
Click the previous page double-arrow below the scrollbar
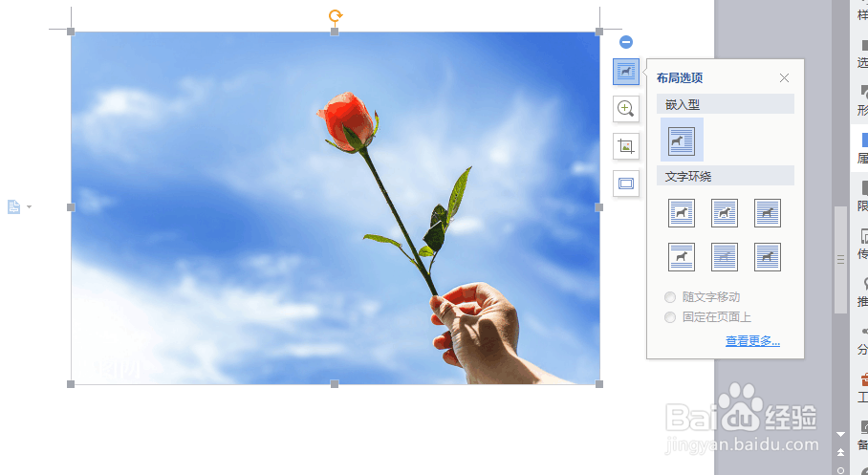(x=840, y=452)
